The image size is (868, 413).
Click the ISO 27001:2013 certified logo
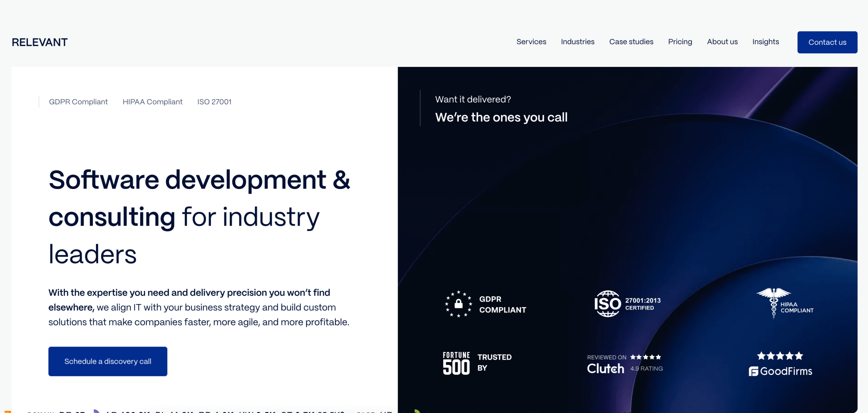pyautogui.click(x=608, y=304)
